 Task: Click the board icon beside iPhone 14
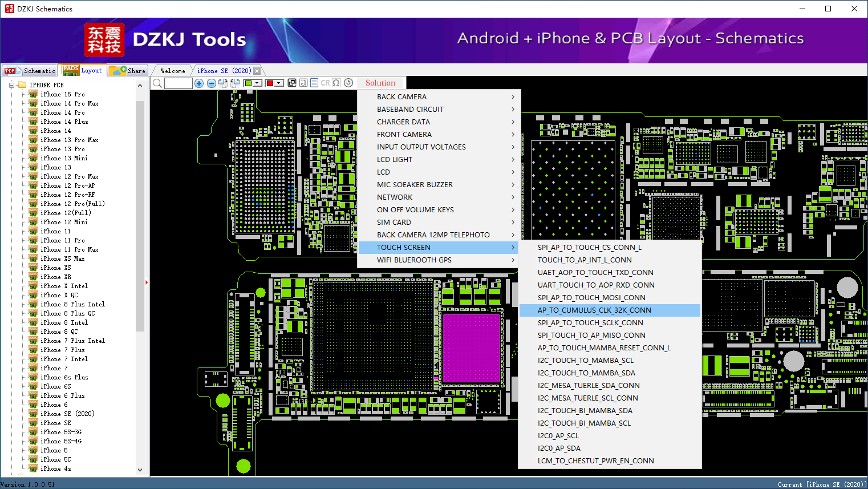coord(33,131)
